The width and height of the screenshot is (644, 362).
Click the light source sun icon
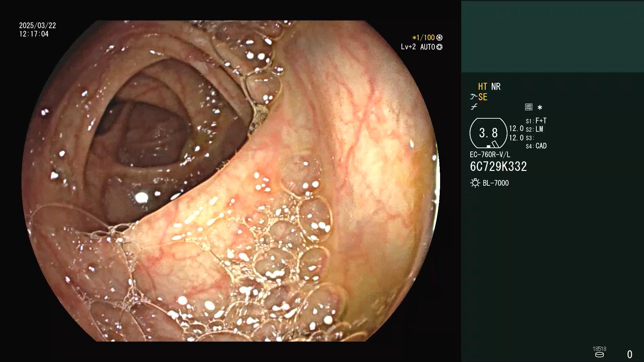coord(475,183)
